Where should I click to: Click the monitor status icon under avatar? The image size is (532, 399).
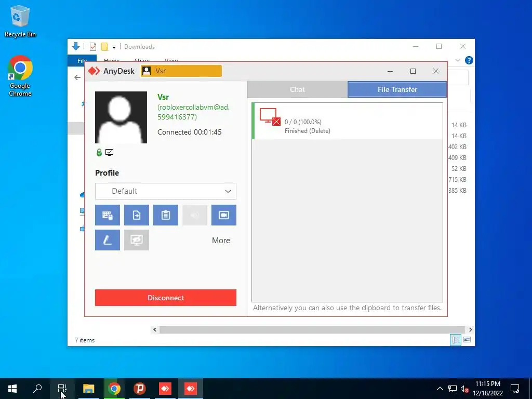(109, 152)
